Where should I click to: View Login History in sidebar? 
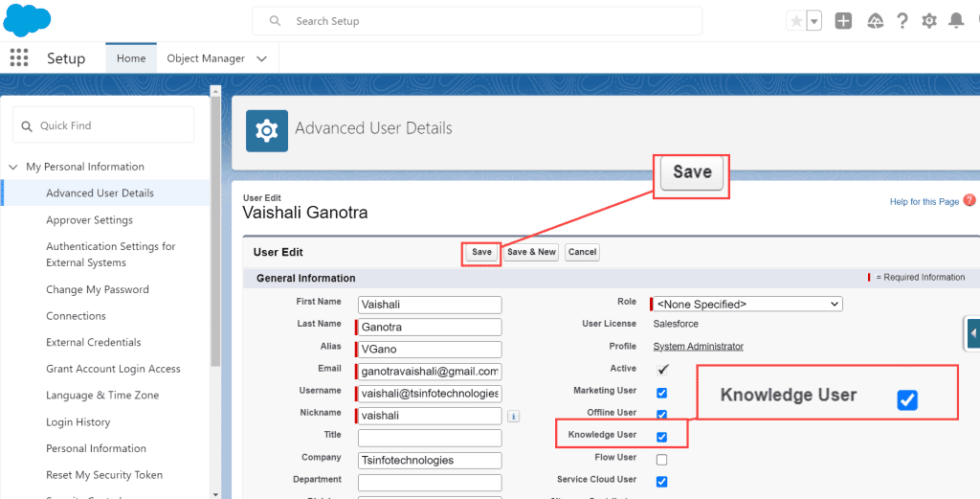[x=78, y=422]
